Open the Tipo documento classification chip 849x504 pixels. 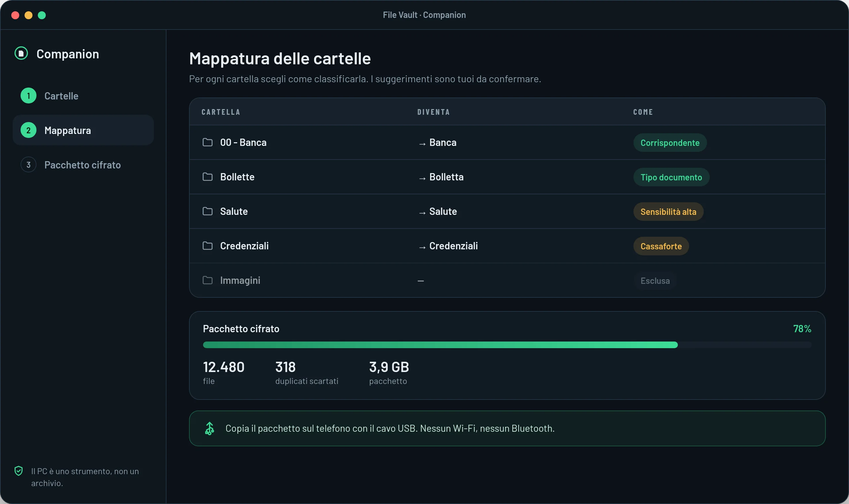671,177
